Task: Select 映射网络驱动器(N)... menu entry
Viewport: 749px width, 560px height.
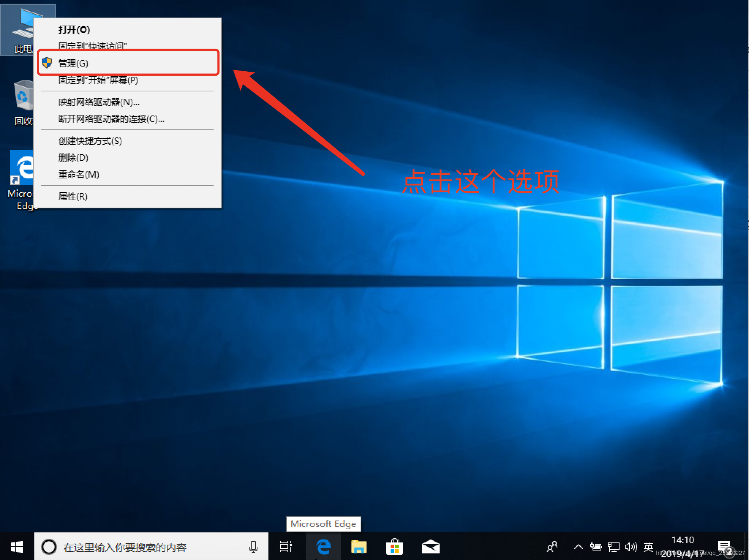Action: [99, 102]
